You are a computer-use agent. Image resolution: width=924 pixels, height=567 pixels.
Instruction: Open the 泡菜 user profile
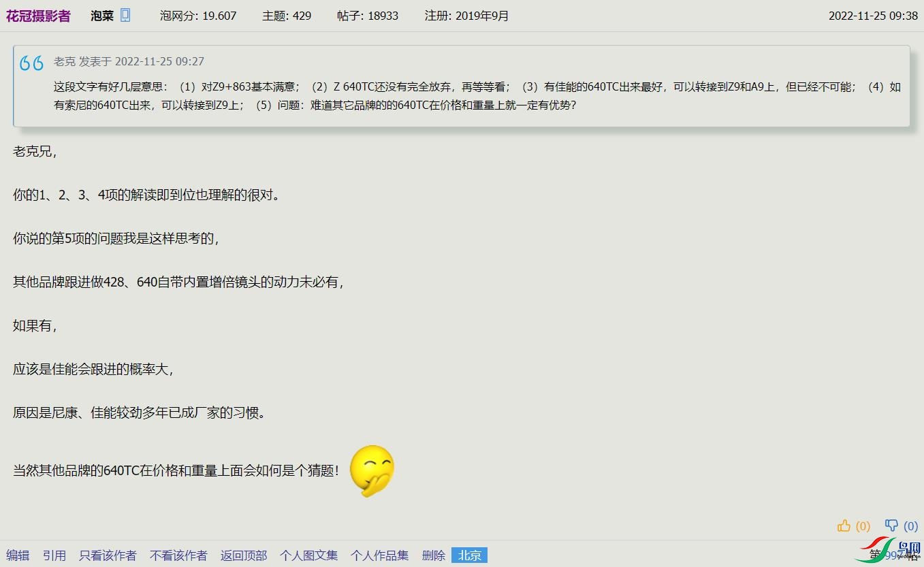point(102,16)
